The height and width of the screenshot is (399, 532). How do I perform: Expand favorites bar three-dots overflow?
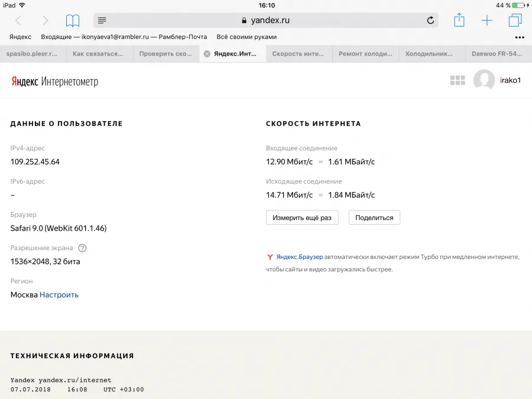coord(520,37)
